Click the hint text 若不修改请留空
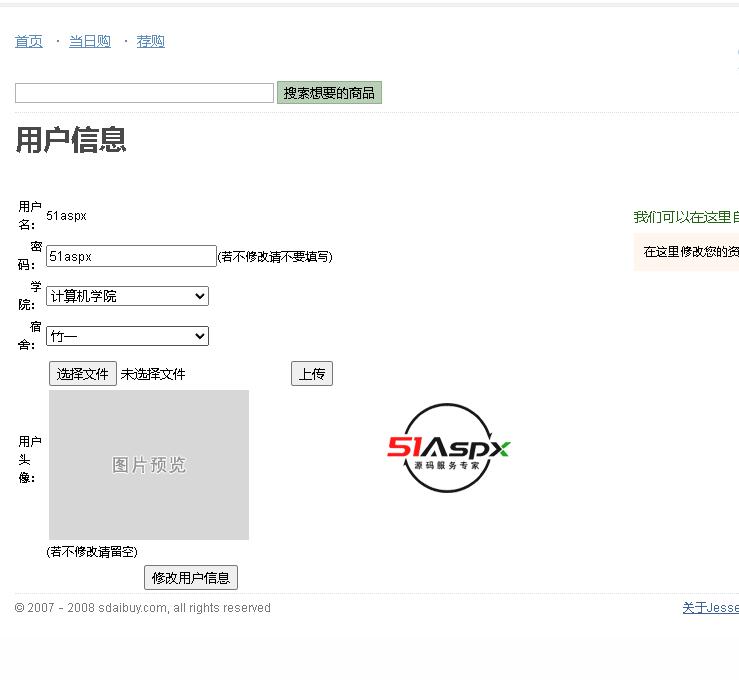The width and height of the screenshot is (739, 680). click(x=92, y=552)
